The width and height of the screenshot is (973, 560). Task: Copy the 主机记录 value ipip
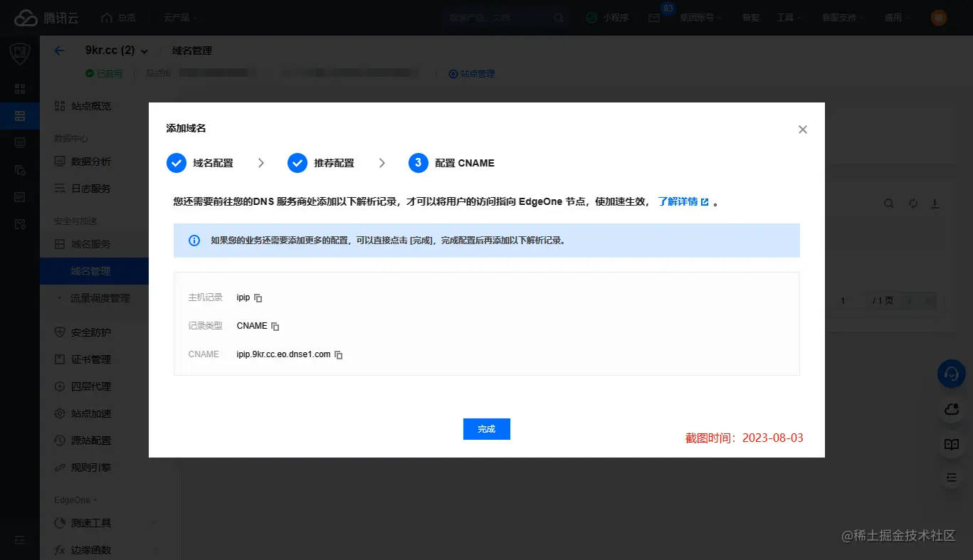click(258, 298)
